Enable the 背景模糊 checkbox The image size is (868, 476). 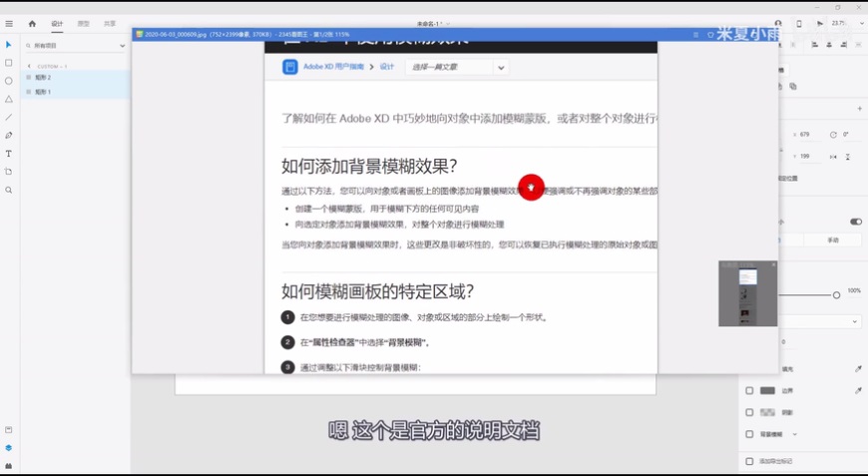click(749, 434)
